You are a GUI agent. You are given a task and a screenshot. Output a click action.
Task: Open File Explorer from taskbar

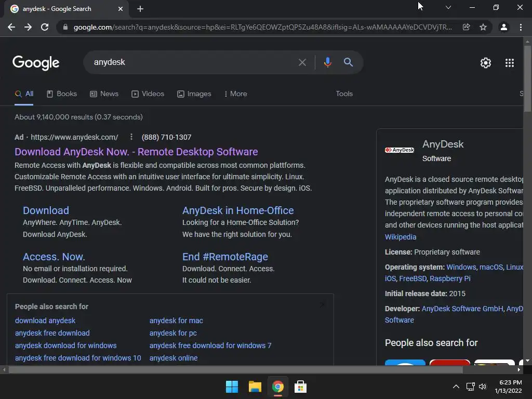point(255,387)
